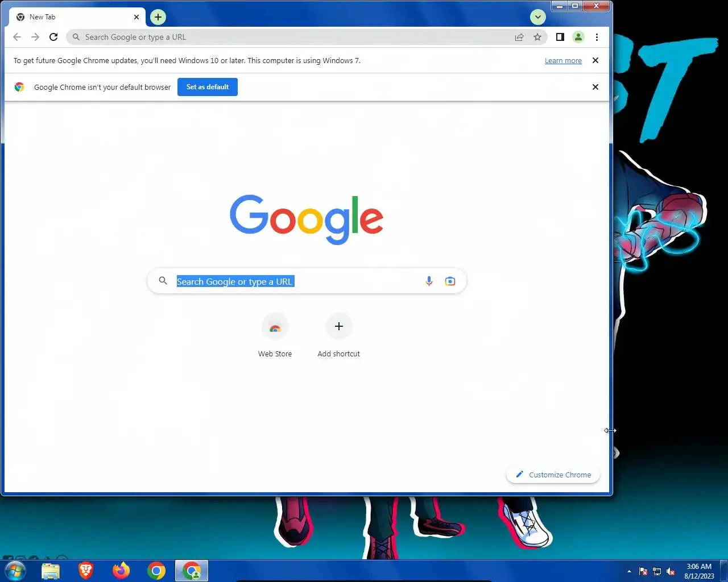Open the Web Store shortcut
The image size is (728, 582).
tap(275, 336)
